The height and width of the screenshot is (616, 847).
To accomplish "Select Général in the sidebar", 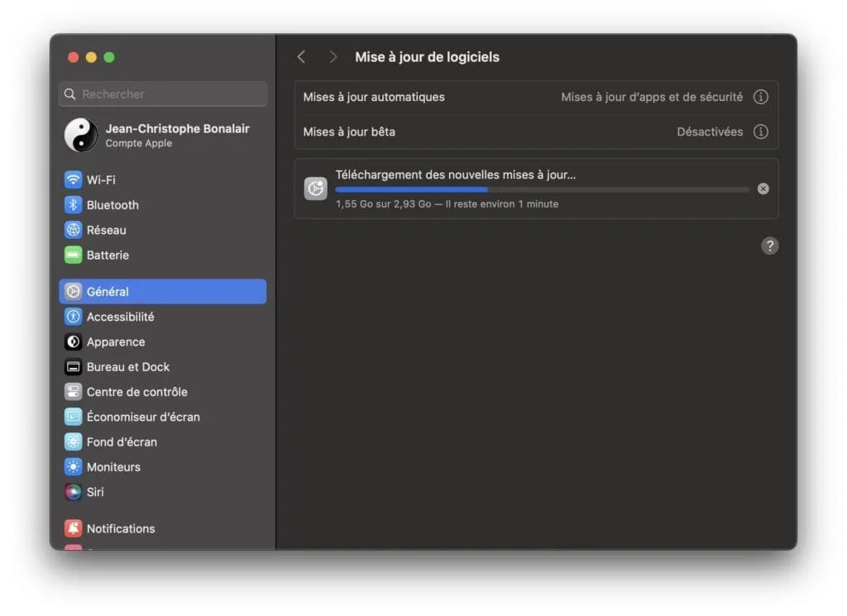I will click(162, 292).
